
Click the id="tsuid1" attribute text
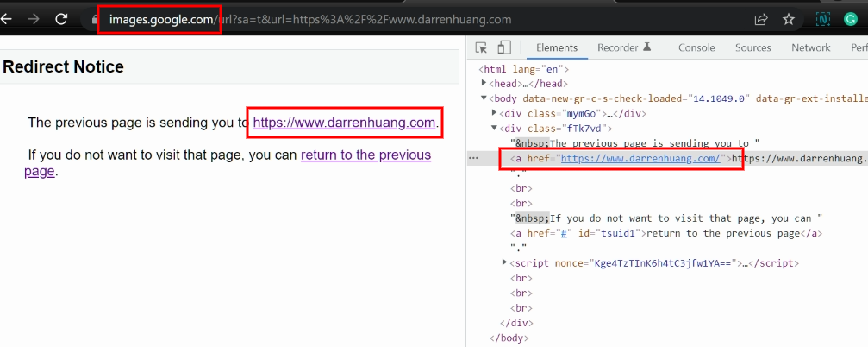610,233
